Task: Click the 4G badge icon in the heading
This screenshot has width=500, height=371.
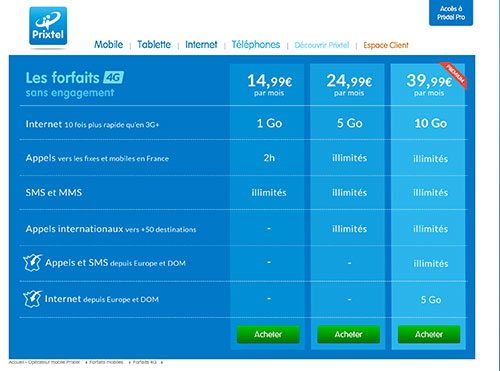Action: point(113,78)
